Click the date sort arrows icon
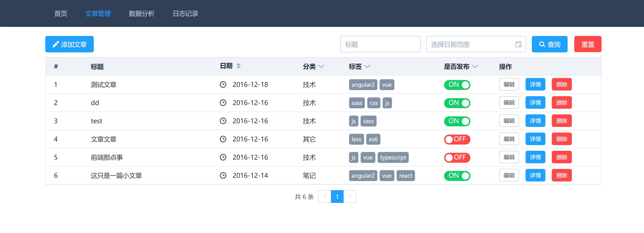644x233 pixels. coord(239,66)
